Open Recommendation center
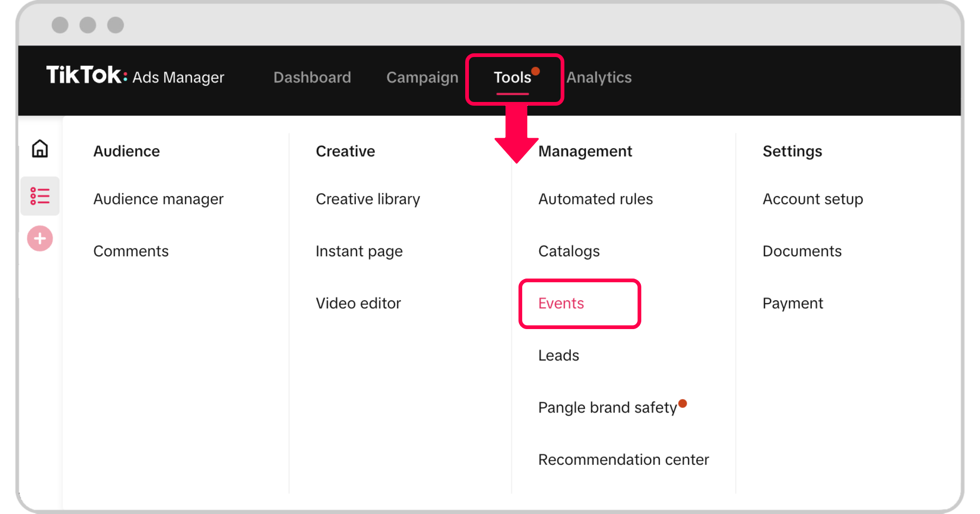The image size is (980, 514). (624, 460)
